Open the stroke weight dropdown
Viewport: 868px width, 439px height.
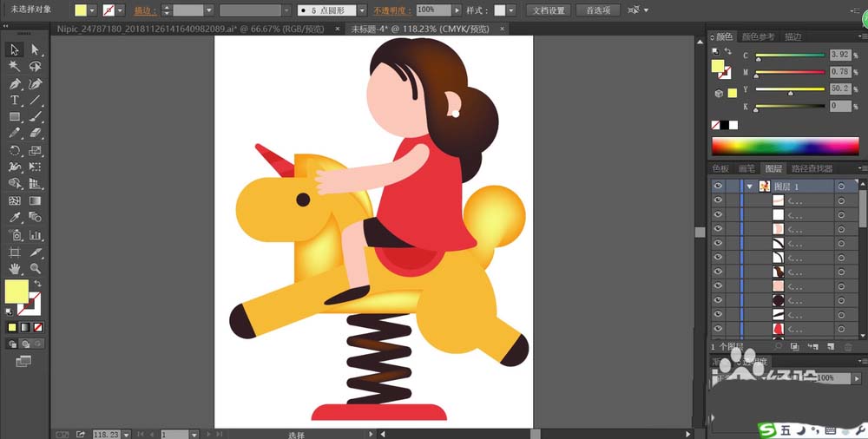click(x=208, y=10)
